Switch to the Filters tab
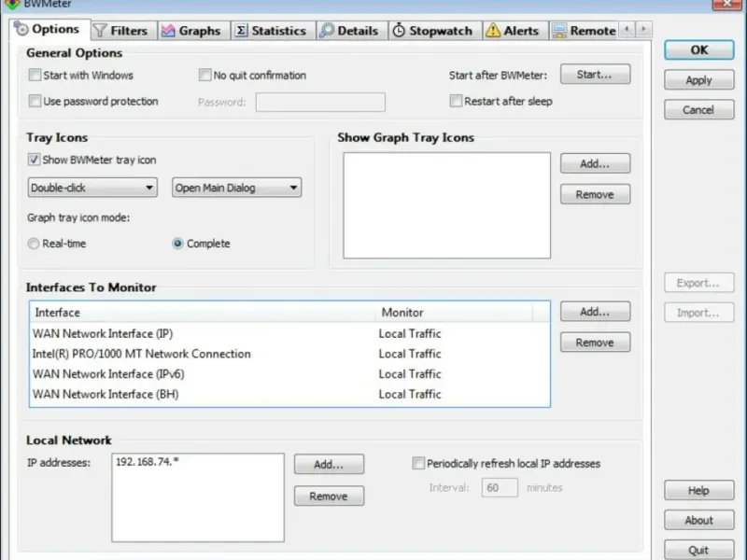 coord(124,31)
